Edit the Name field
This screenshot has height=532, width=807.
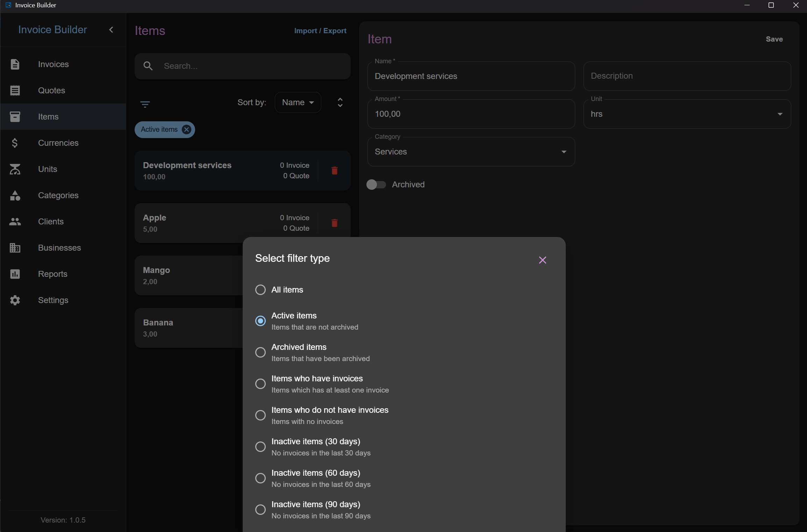pos(471,76)
